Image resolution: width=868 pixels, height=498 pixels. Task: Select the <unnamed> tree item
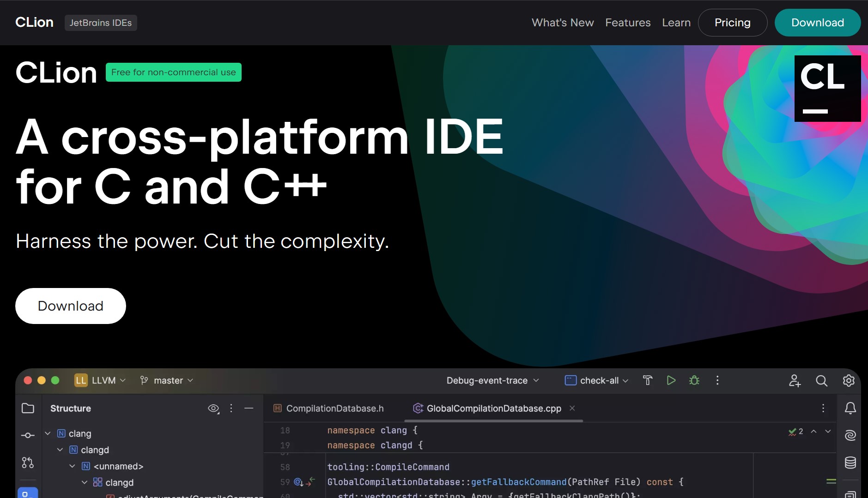(119, 466)
